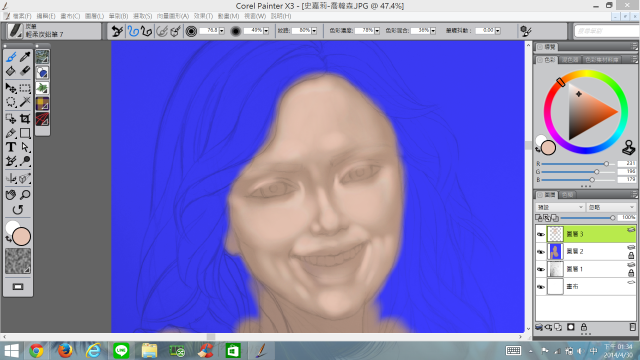Choose freehand strokes in the property bar
Screen dimensions: 640x360
[133, 31]
